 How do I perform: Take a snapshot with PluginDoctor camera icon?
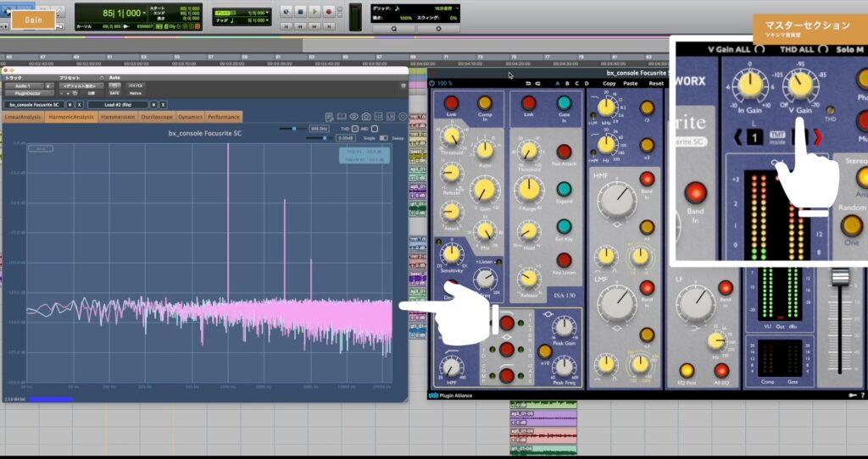366,117
